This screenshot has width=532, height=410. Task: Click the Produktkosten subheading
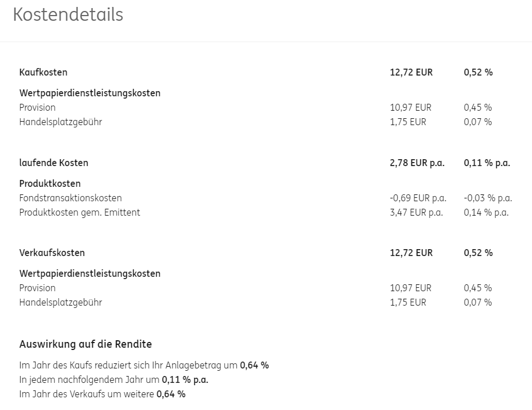pos(50,184)
